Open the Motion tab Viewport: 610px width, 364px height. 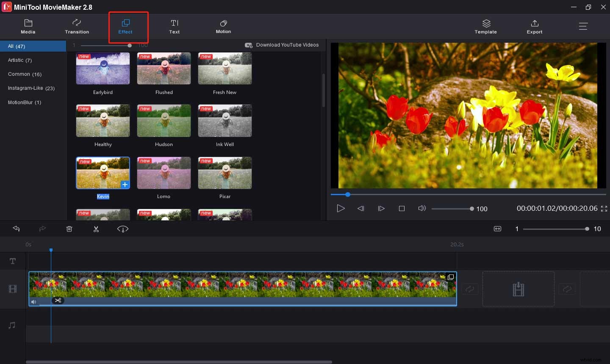click(x=223, y=26)
